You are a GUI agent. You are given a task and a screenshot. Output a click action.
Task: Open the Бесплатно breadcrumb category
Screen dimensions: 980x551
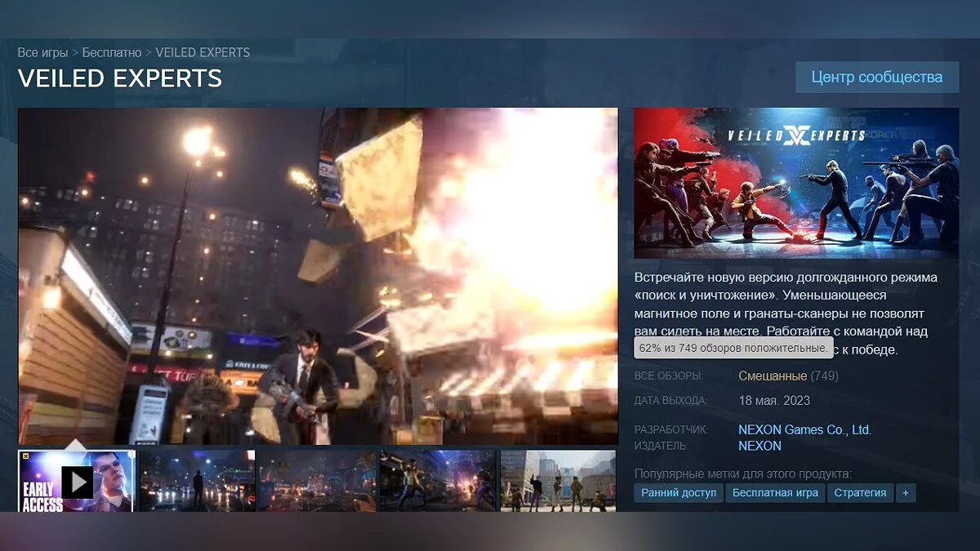(x=112, y=52)
